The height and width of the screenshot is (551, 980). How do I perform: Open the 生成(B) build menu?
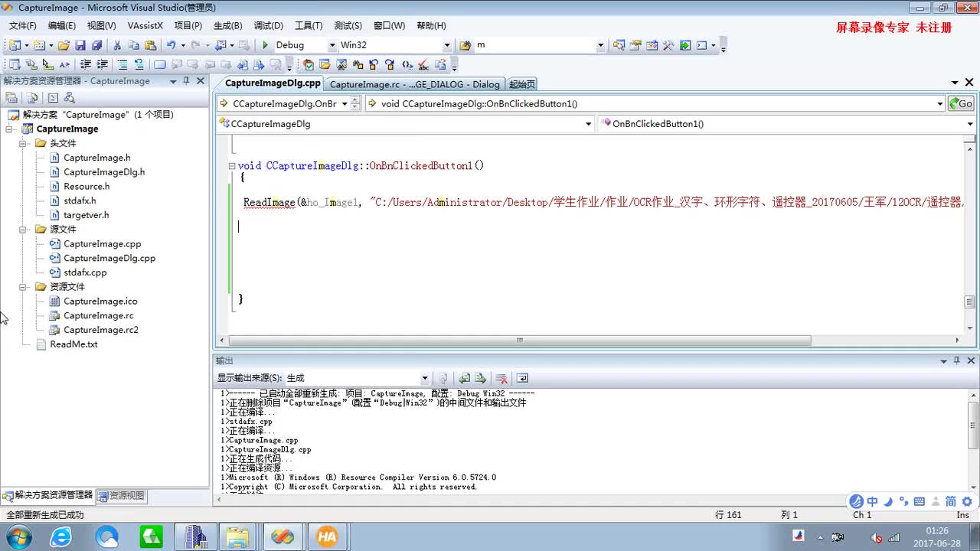pos(227,25)
